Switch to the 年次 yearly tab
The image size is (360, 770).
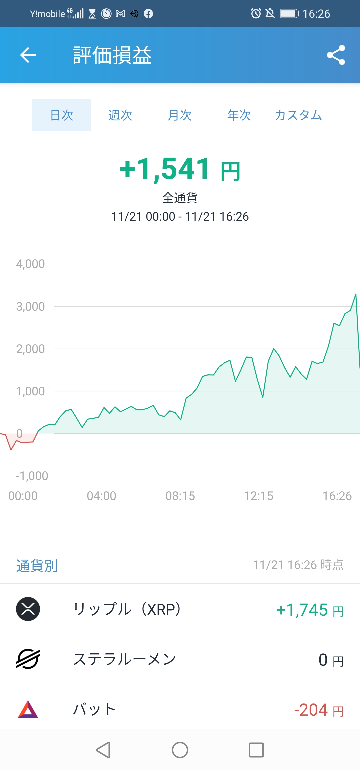click(239, 115)
